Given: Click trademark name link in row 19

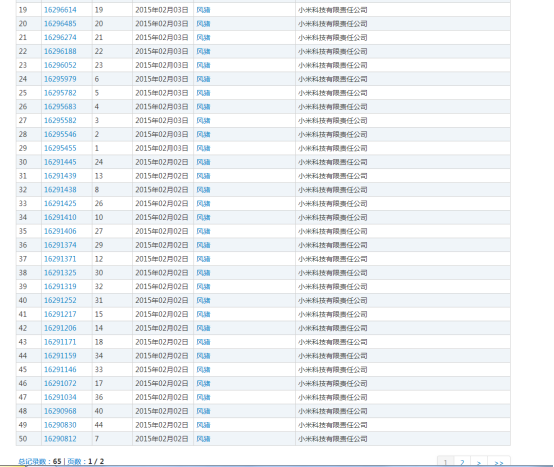Looking at the screenshot, I should [x=203, y=10].
